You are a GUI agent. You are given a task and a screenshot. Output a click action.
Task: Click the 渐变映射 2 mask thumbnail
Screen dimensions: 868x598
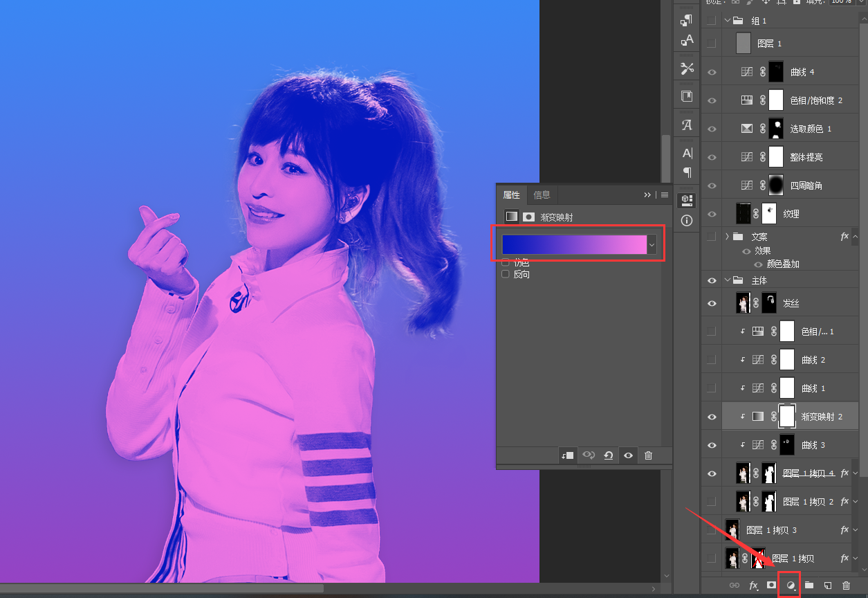tap(787, 417)
